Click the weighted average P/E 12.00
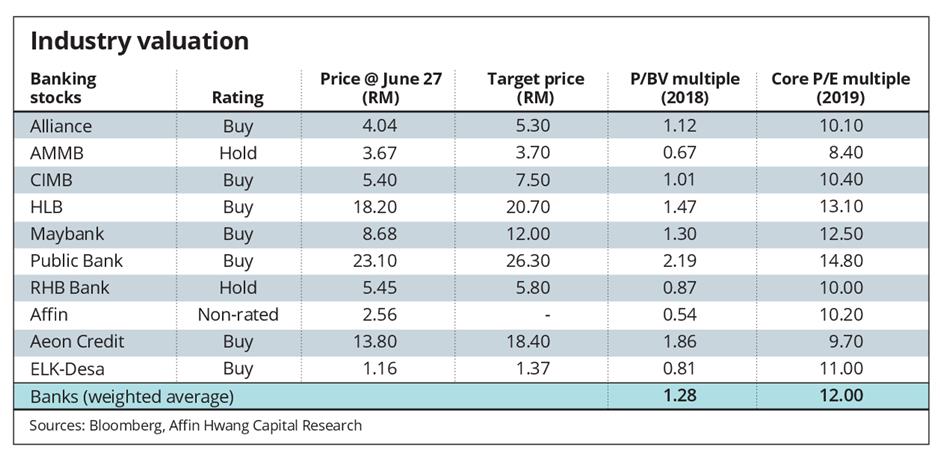The height and width of the screenshot is (458, 940). click(x=840, y=397)
